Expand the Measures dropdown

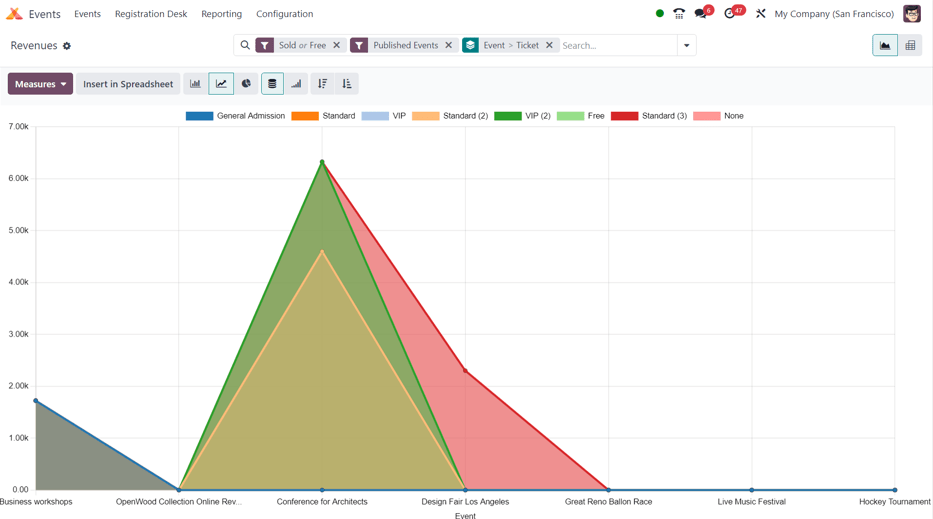click(40, 84)
